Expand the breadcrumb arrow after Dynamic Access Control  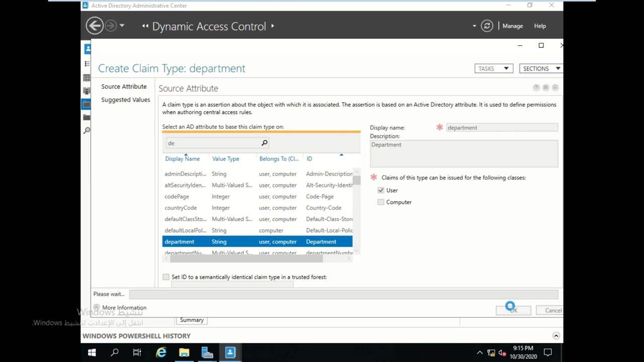273,26
